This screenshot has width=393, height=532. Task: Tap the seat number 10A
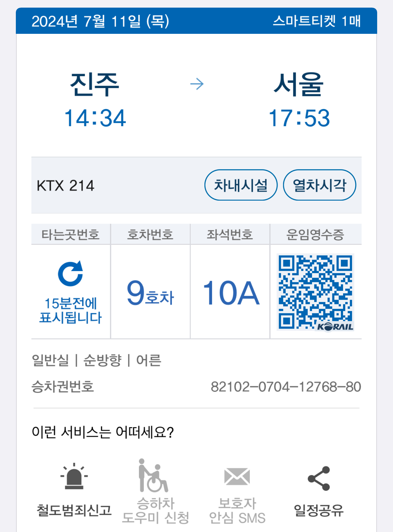[231, 293]
